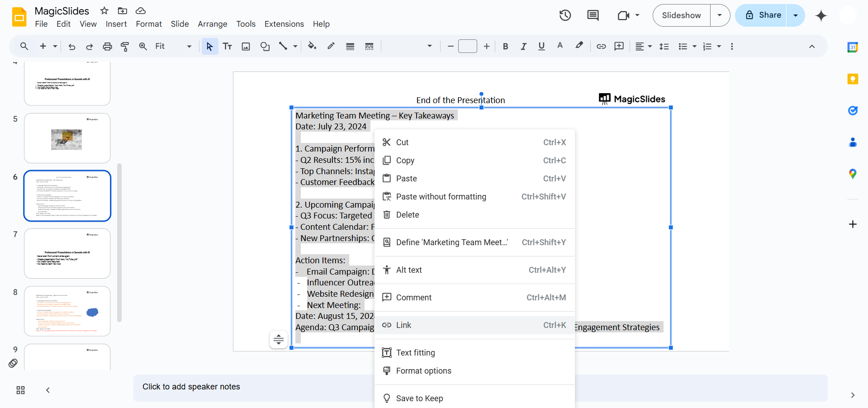Screen dimensions: 868x408
Task: Insert link from the toolbar
Action: click(x=601, y=46)
